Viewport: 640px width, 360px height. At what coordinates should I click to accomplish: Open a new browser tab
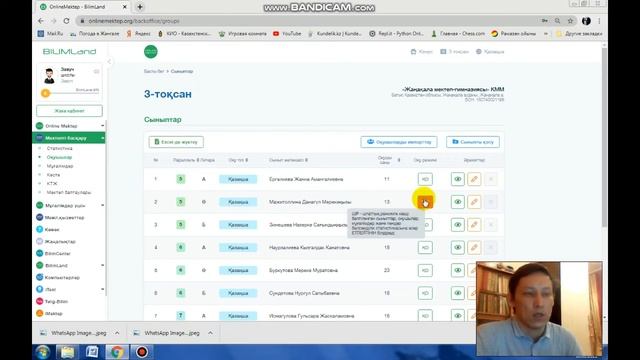pos(140,7)
